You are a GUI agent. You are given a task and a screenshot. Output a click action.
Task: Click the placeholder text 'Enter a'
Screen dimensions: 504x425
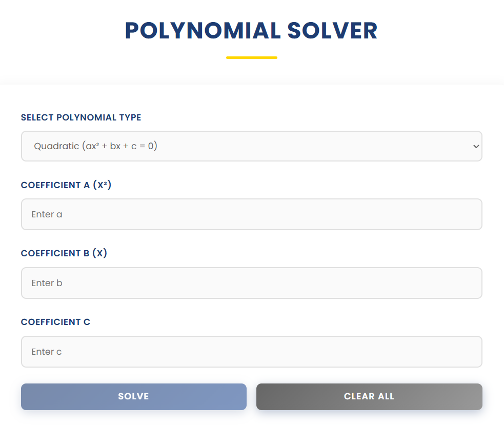point(47,214)
